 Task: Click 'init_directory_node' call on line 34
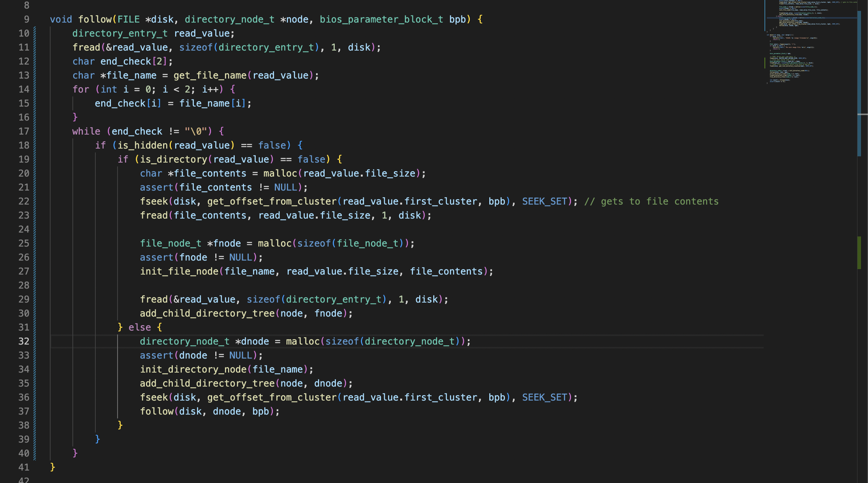pos(193,369)
